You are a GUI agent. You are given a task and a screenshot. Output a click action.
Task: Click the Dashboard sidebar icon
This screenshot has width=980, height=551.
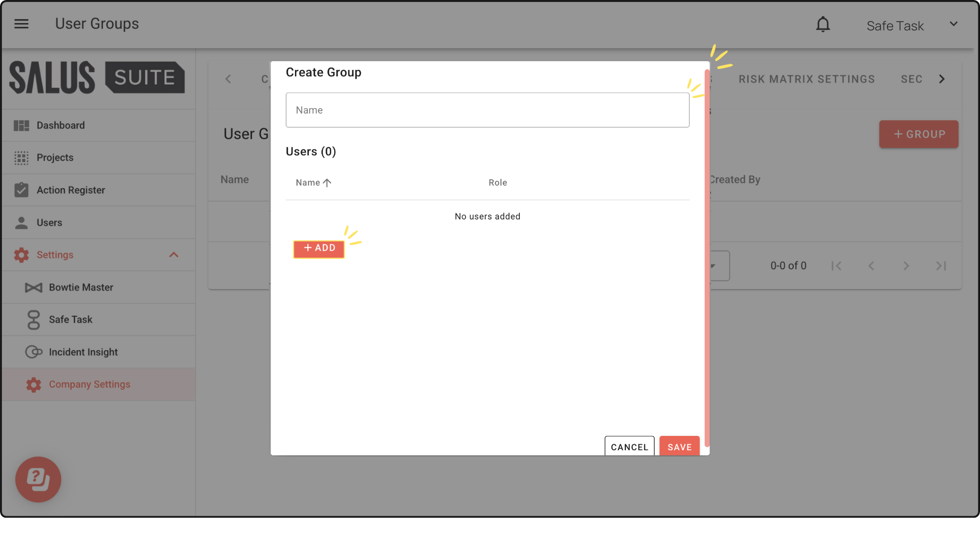pos(21,125)
